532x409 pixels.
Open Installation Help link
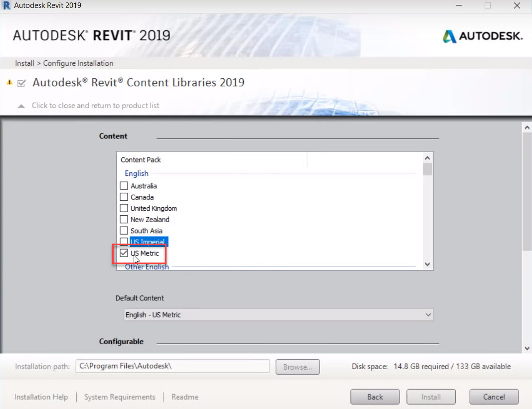click(x=41, y=397)
